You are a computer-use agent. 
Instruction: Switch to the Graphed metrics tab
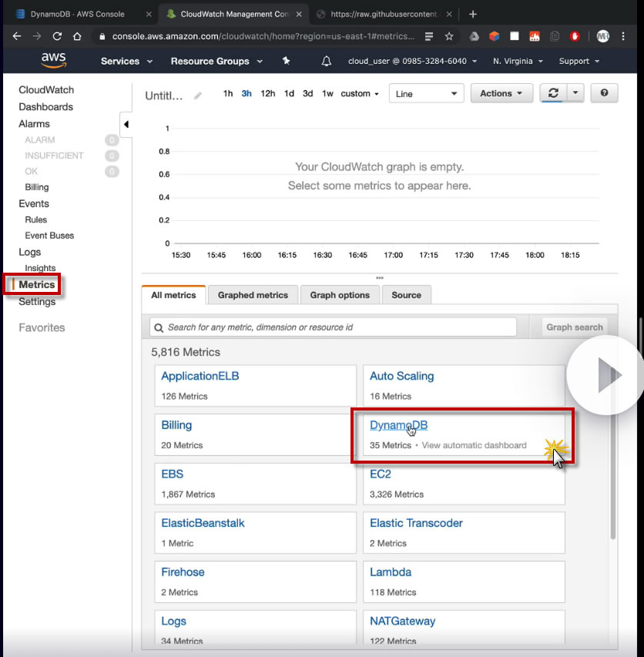(x=253, y=295)
